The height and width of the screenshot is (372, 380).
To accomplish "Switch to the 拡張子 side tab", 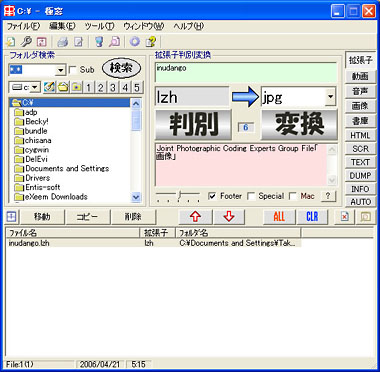I will pyautogui.click(x=361, y=60).
